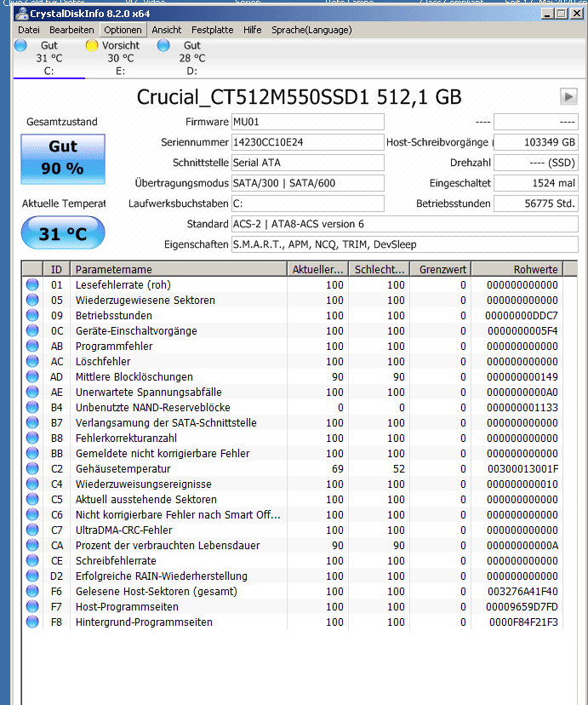Click status icon of Mittlere Blocklöschungen row
This screenshot has height=705, width=588.
point(32,376)
